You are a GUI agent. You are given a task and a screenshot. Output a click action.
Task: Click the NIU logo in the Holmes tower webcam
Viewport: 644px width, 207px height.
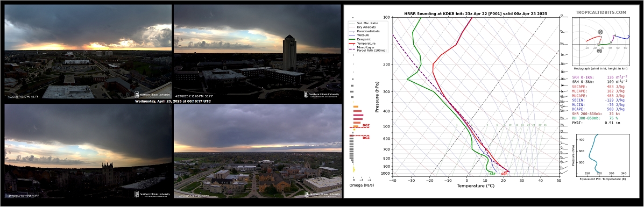[x=322, y=95]
